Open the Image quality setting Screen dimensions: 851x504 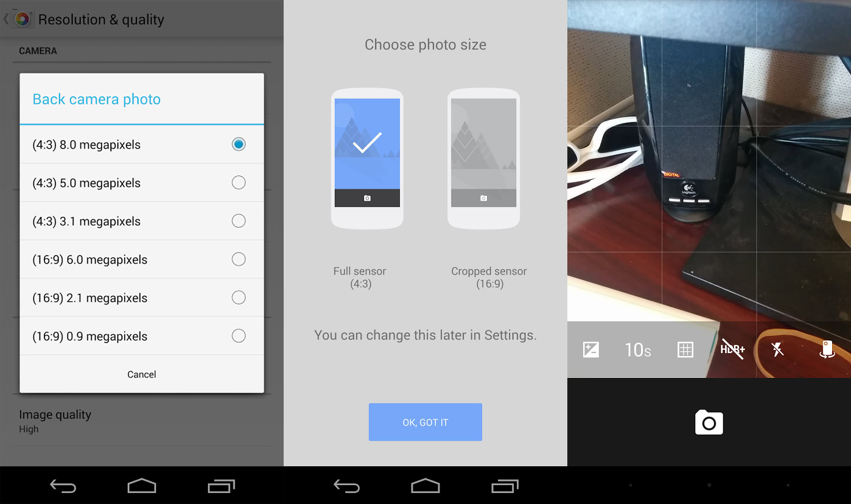click(142, 421)
